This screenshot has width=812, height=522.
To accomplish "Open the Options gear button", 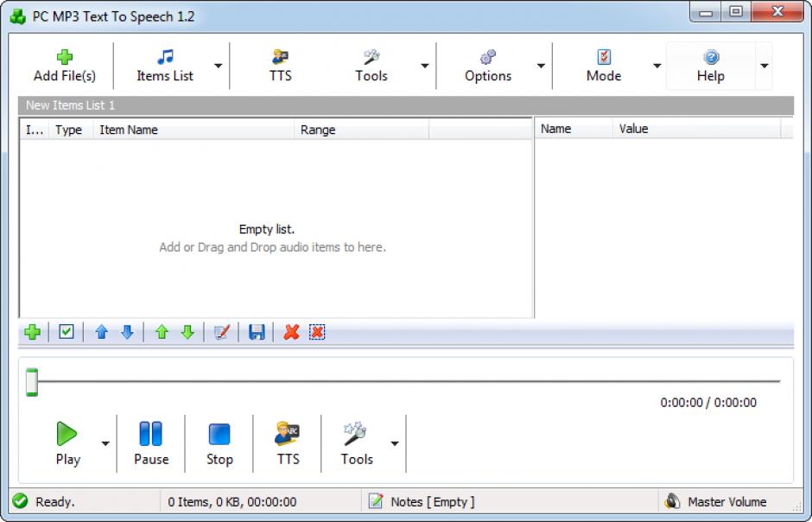I will click(488, 66).
